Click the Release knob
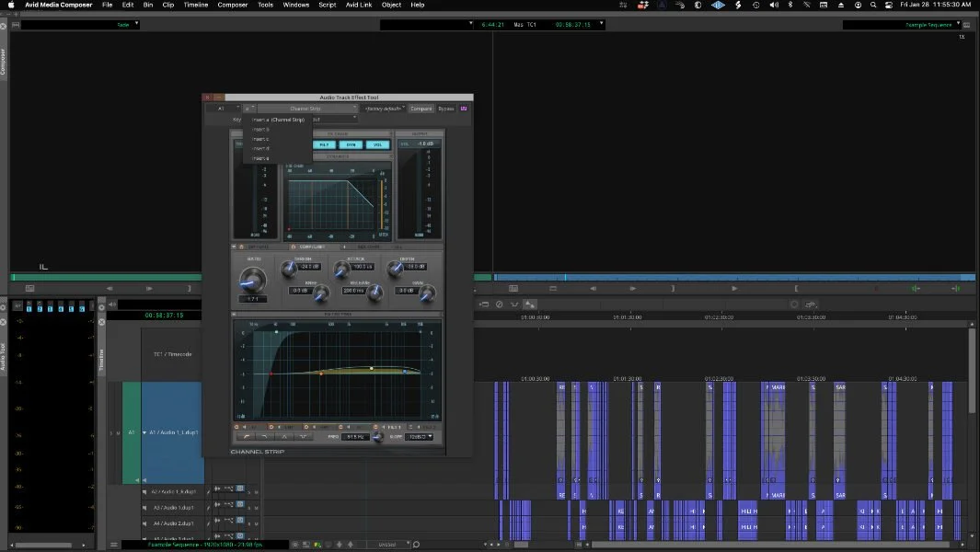The width and height of the screenshot is (980, 552). [375, 293]
